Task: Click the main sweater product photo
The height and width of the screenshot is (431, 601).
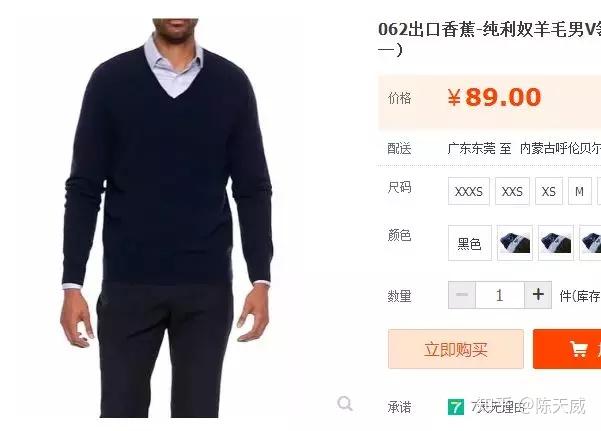Action: (x=167, y=218)
